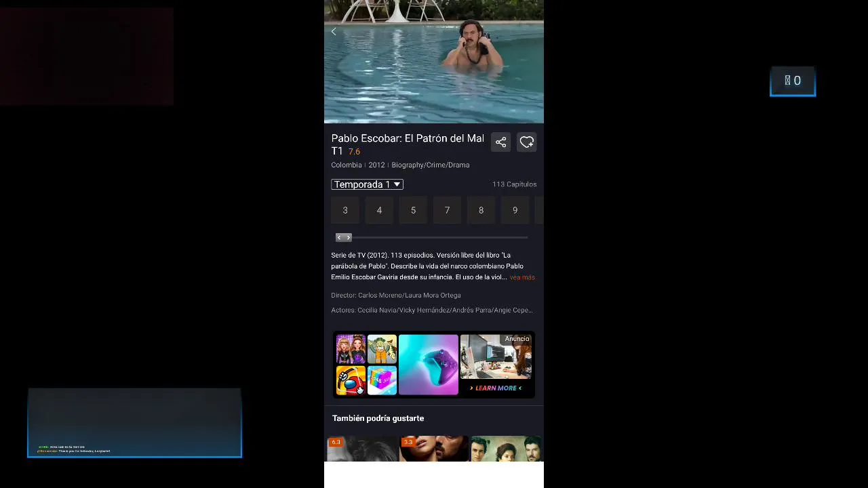Click the Director 'Carlos Moreno/Laura Mora Ortega' line
This screenshot has width=868, height=488.
coord(396,296)
